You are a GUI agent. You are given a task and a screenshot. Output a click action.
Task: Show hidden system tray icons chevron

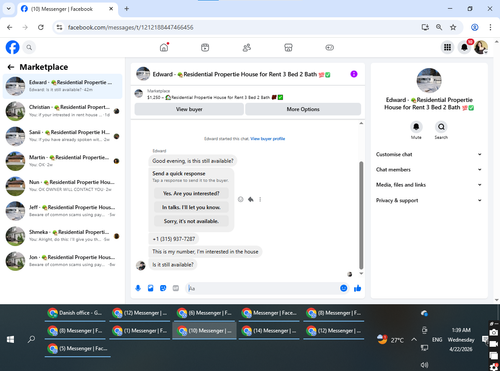click(414, 340)
